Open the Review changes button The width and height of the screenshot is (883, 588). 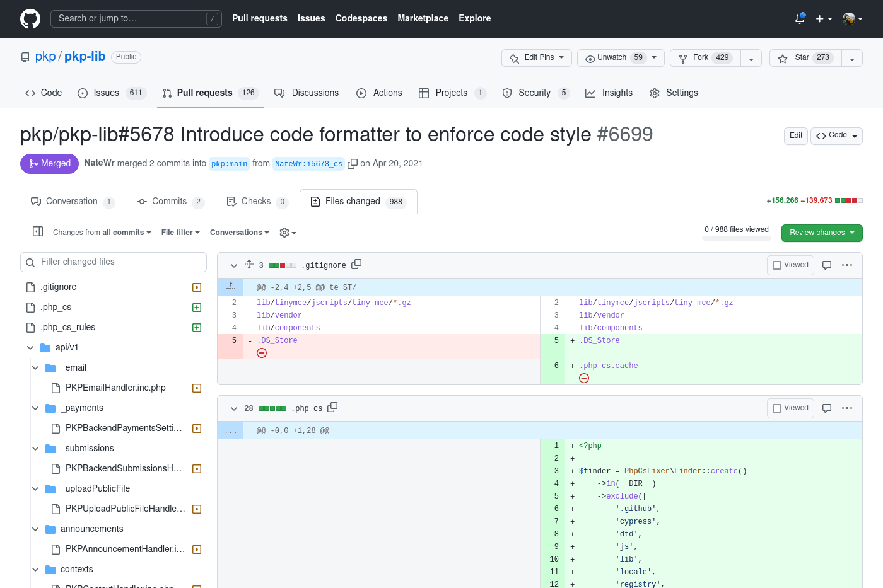pyautogui.click(x=822, y=233)
